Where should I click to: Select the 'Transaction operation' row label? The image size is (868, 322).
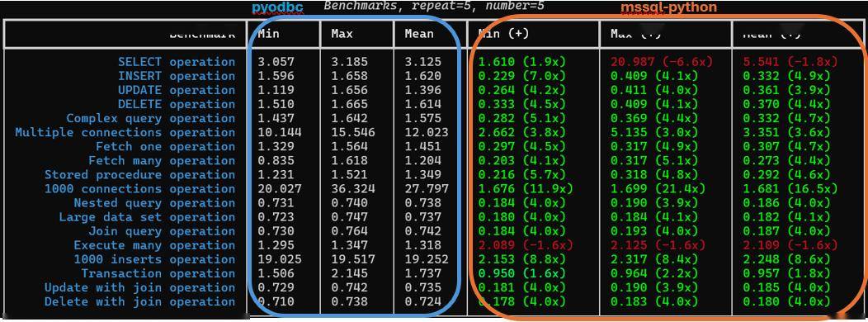(x=158, y=274)
